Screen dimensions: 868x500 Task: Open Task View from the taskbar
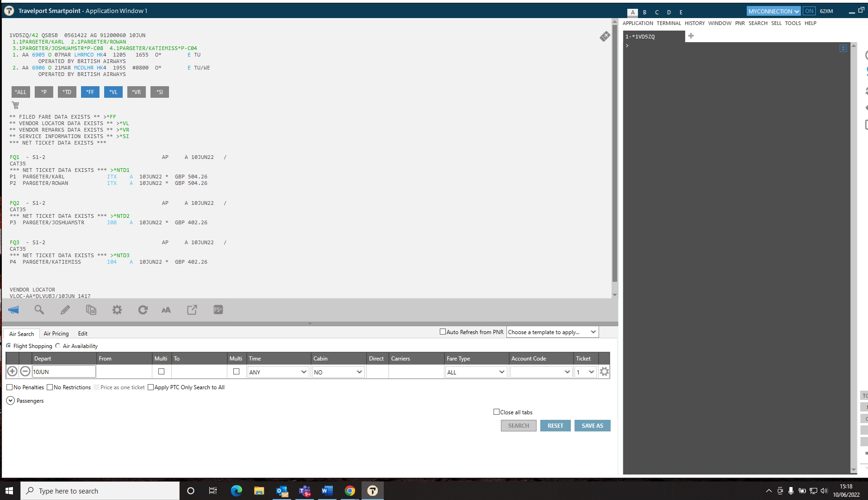coord(213,491)
